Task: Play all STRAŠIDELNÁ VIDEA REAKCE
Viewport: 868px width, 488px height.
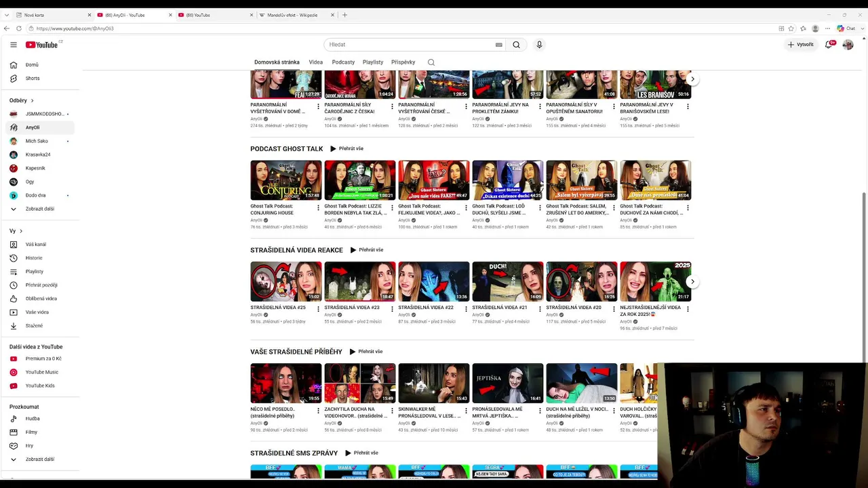Action: coord(367,250)
